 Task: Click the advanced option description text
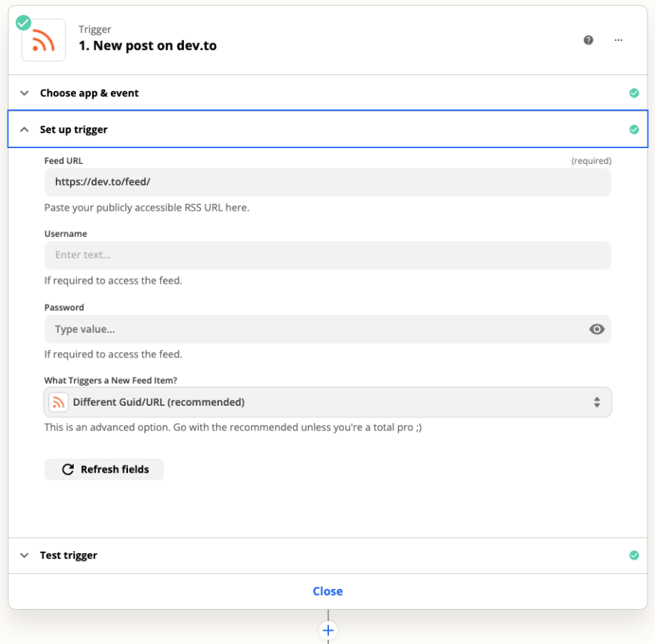click(233, 427)
